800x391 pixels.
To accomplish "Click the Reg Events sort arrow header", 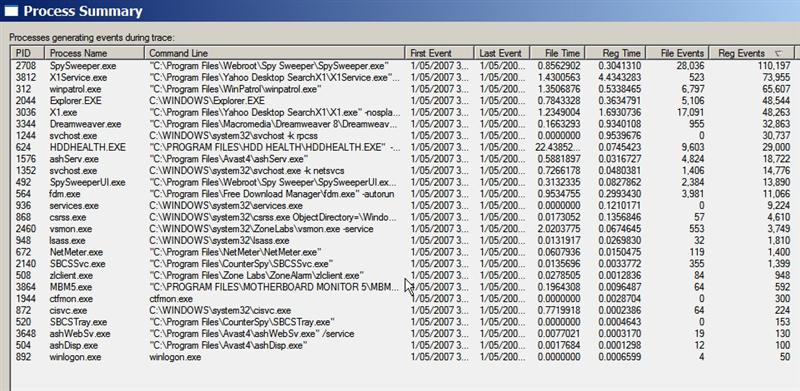I will pos(751,53).
